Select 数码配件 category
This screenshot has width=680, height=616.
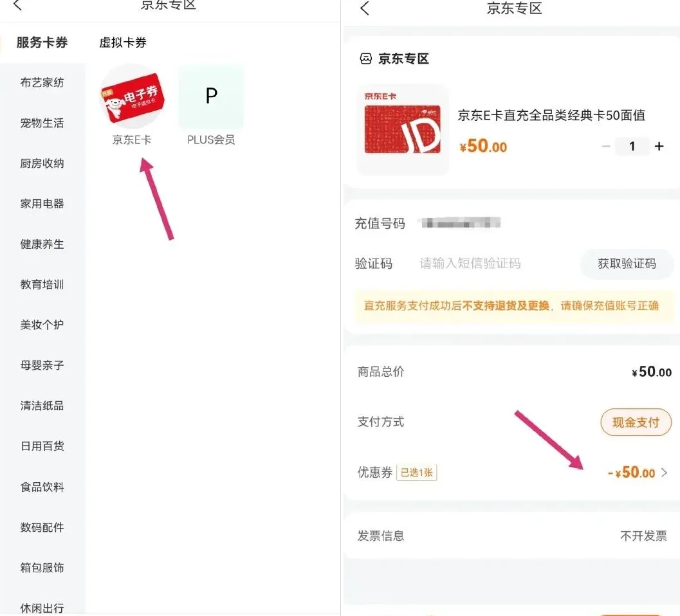point(42,527)
